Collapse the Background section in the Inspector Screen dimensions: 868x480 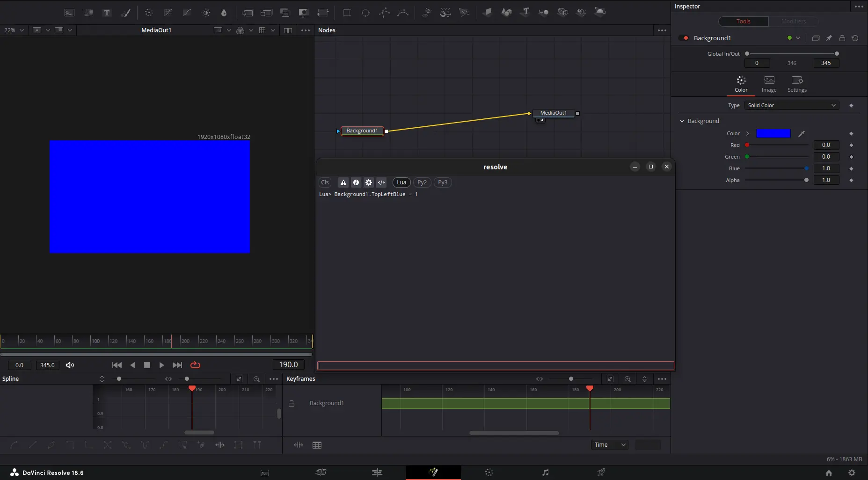pyautogui.click(x=682, y=121)
